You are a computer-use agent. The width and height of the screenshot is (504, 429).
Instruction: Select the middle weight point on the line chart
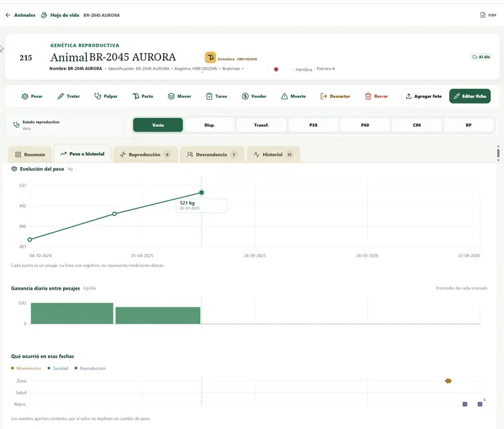115,214
